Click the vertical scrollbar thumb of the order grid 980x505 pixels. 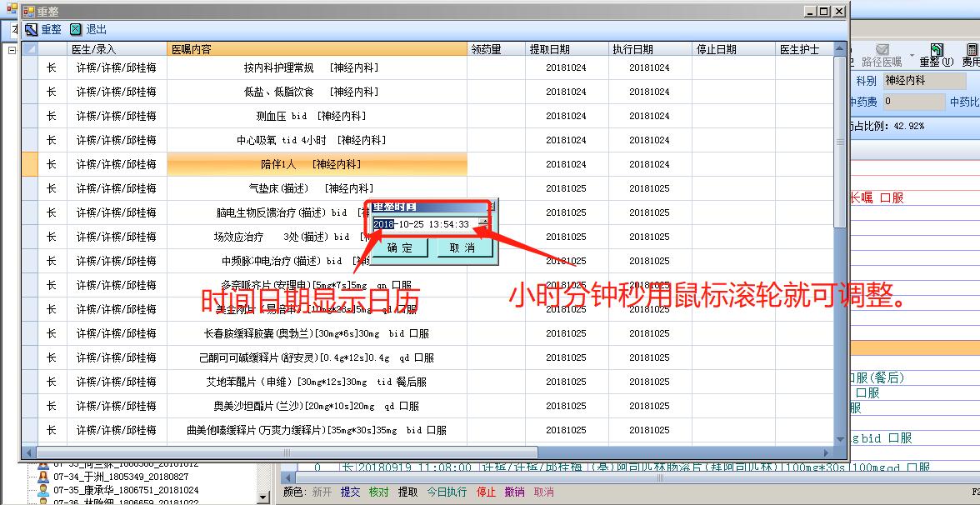(840, 142)
